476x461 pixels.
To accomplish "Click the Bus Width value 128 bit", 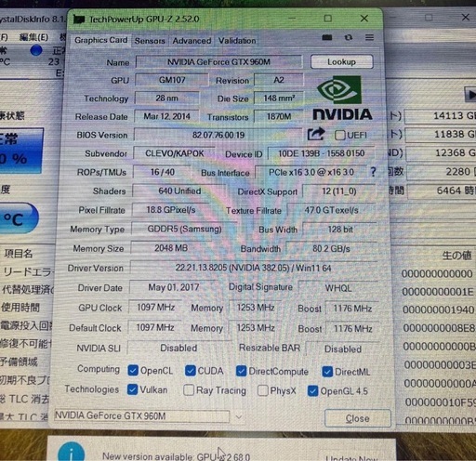I will click(340, 230).
